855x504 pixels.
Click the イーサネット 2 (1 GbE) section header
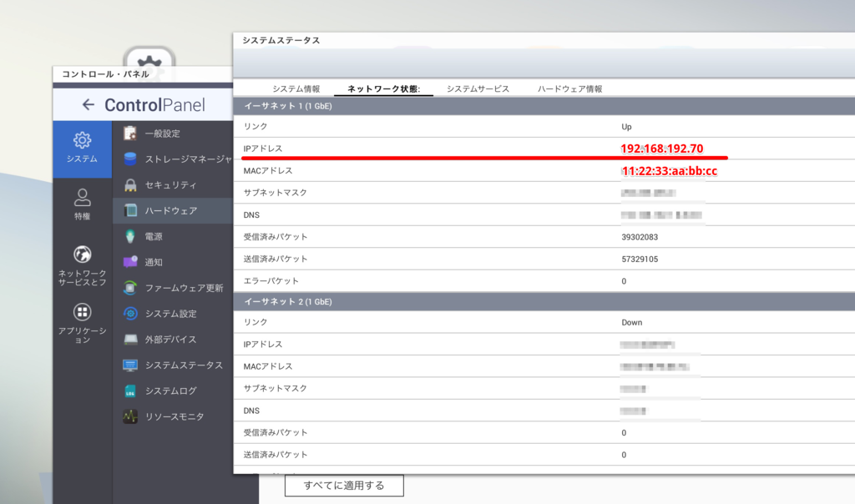click(x=544, y=302)
